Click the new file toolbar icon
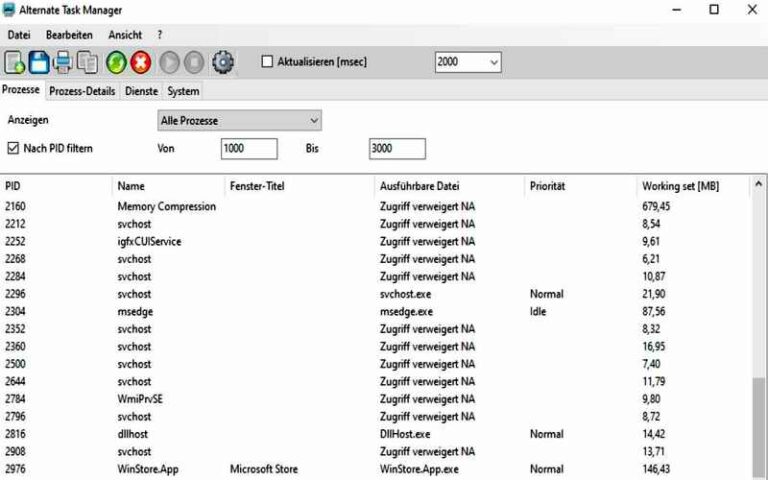The height and width of the screenshot is (480, 768). click(14, 63)
